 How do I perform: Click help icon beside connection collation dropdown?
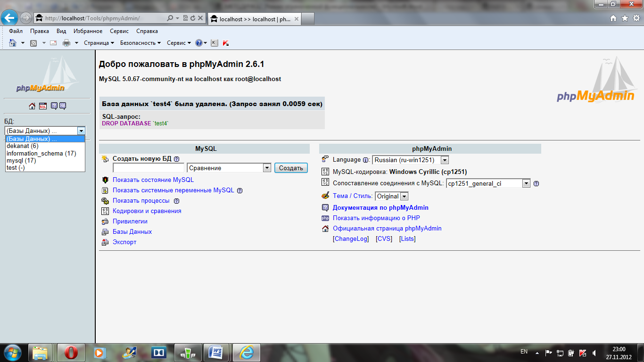(x=536, y=183)
